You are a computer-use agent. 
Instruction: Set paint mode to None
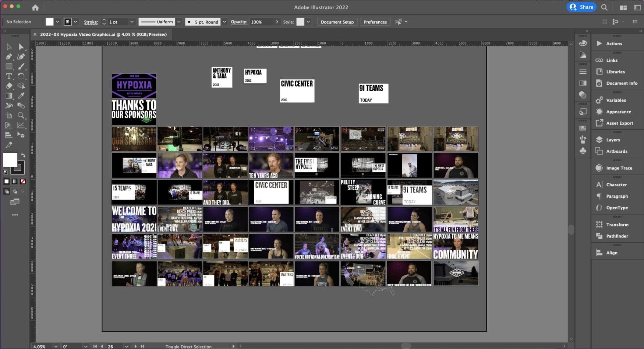(23, 181)
